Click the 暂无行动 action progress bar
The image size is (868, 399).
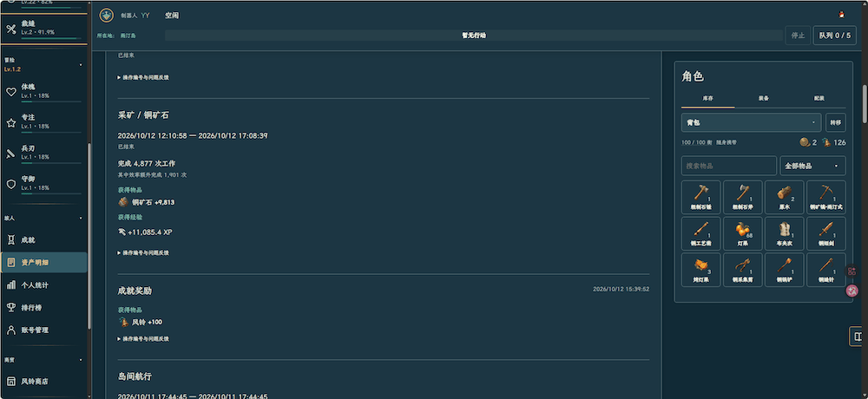point(473,35)
